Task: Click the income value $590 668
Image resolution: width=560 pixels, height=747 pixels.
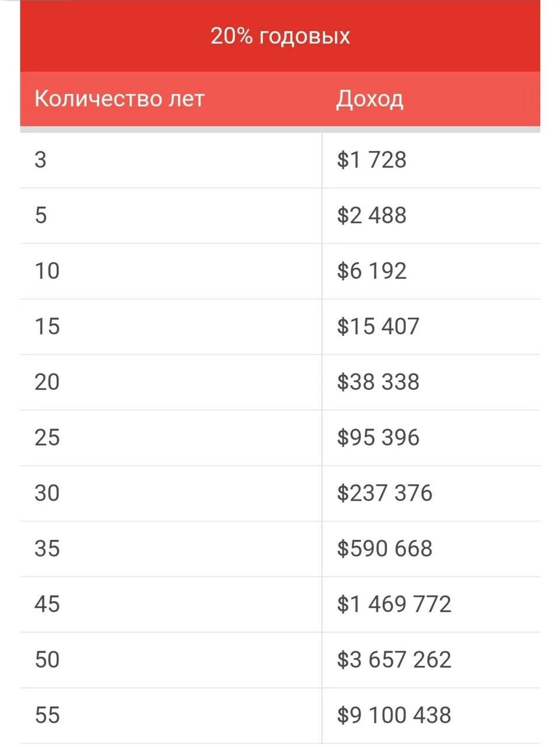Action: [384, 548]
